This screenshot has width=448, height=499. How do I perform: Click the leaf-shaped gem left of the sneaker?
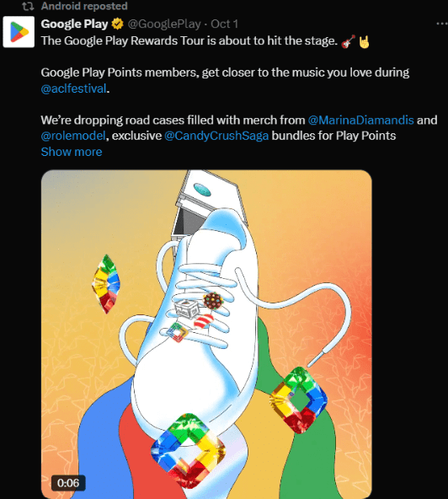(106, 284)
